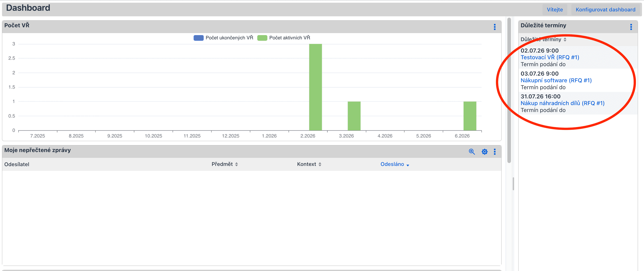Open the Testovací VŘ (RFQ #1) link
The image size is (644, 271).
(550, 57)
